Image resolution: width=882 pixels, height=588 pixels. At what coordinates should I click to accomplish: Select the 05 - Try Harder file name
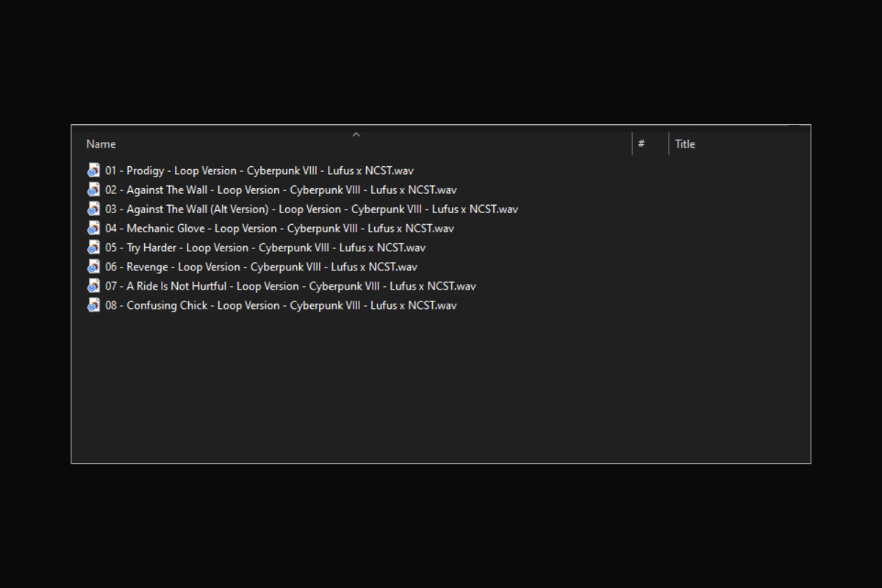265,248
